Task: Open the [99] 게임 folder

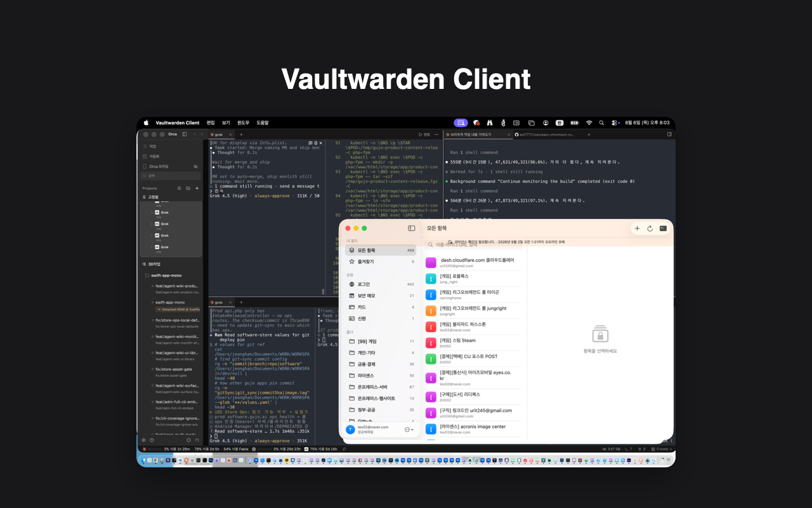Action: tap(381, 342)
